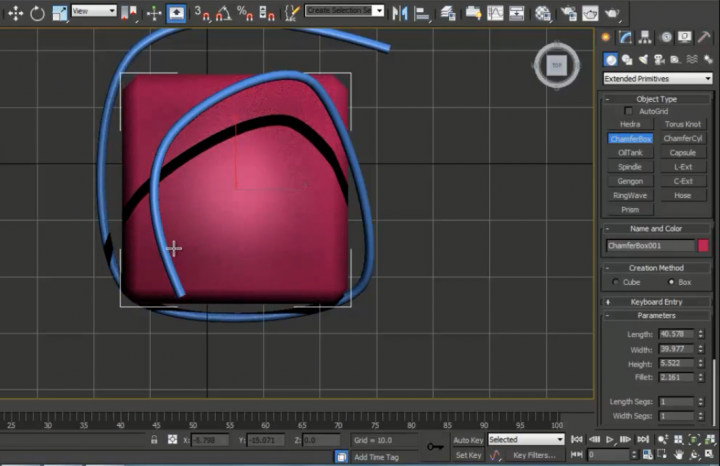Open the Selected key filter dropdown
Image resolution: width=720 pixels, height=466 pixels.
click(x=526, y=439)
